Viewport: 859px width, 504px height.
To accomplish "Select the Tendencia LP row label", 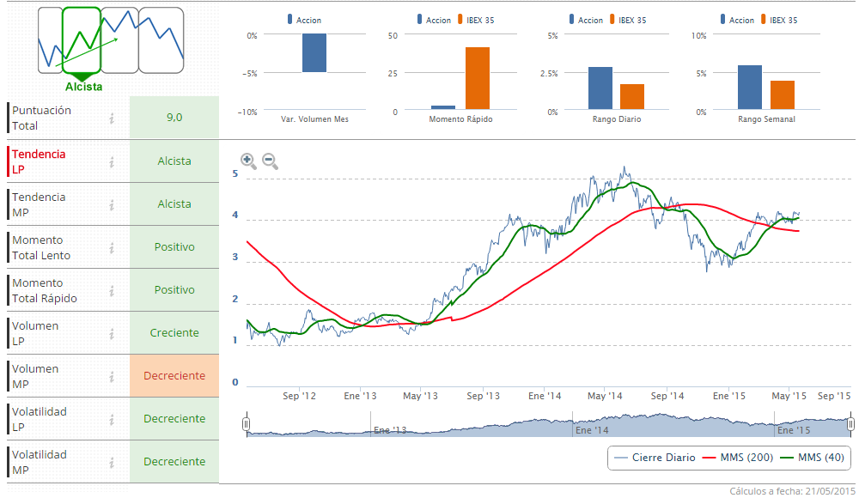I will pyautogui.click(x=39, y=161).
